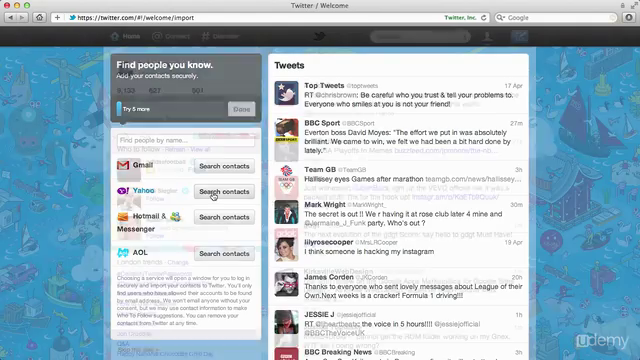
Task: Go forward with the browser forward arrow
Action: [x=22, y=18]
